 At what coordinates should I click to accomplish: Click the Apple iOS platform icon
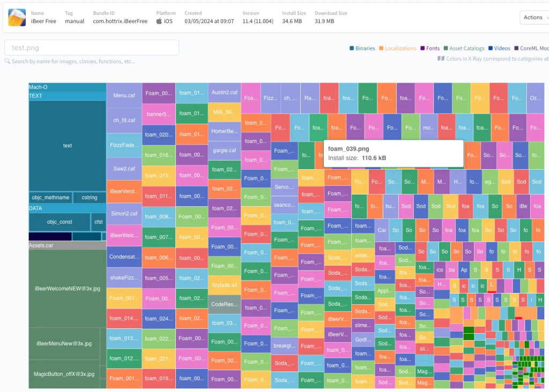[159, 21]
